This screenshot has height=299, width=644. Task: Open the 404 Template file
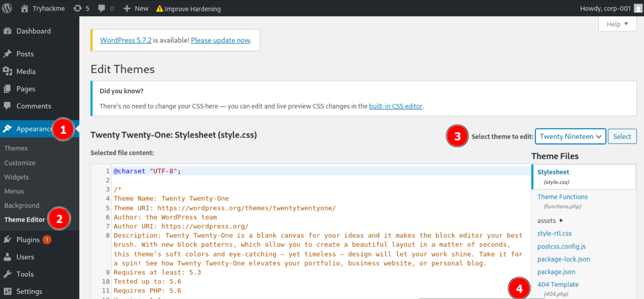558,288
